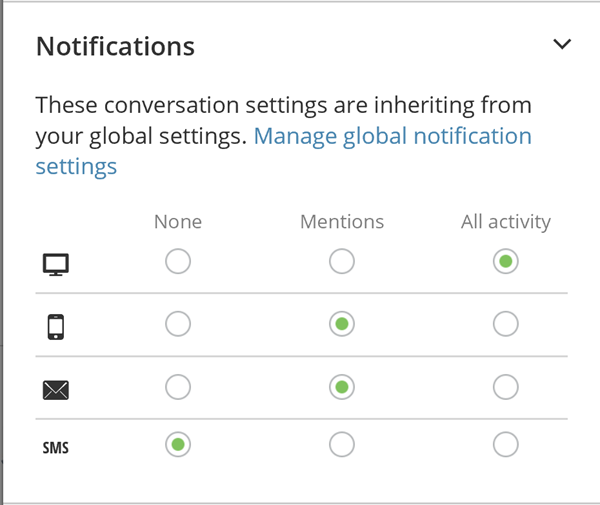Set desktop notifications to Mentions
This screenshot has width=600, height=505.
point(342,263)
